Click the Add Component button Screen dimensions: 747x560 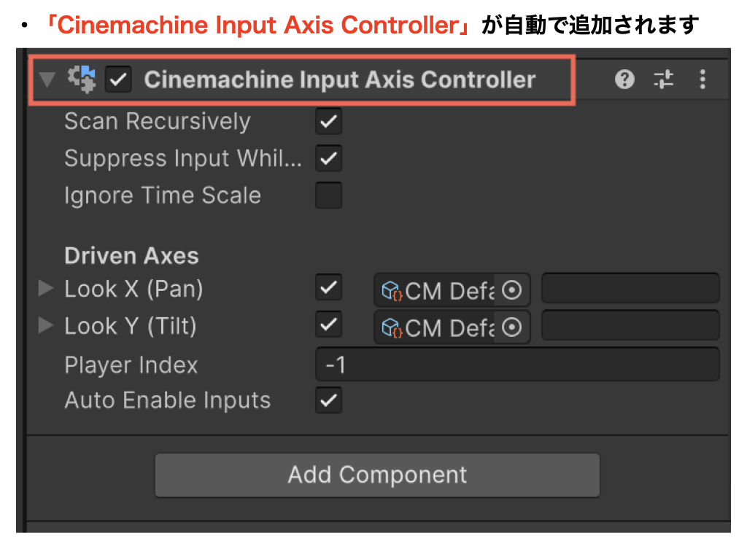pyautogui.click(x=377, y=475)
